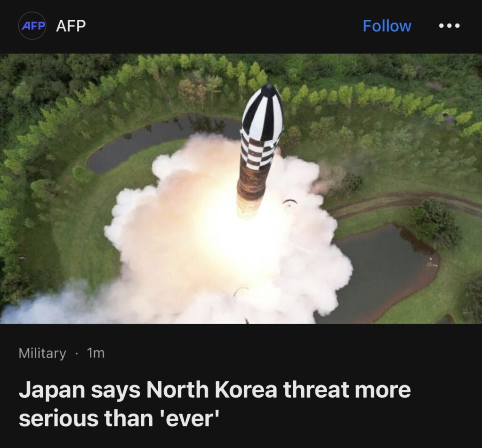Screen dimensions: 482x448
Task: Tap the headline line "serious than 'ever'"
Action: 120,418
